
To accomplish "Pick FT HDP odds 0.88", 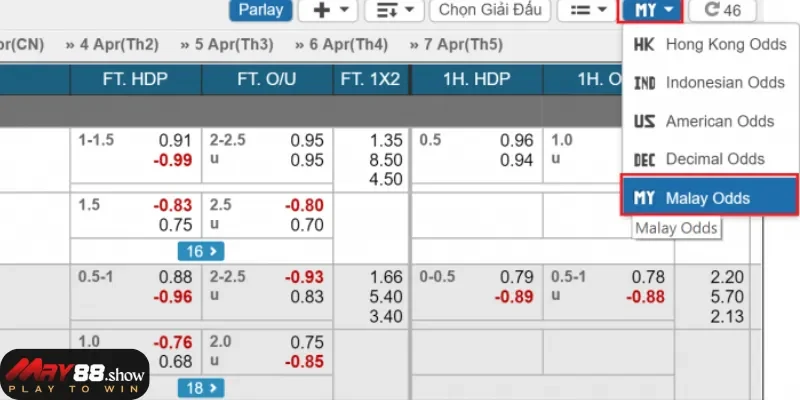I will 175,277.
